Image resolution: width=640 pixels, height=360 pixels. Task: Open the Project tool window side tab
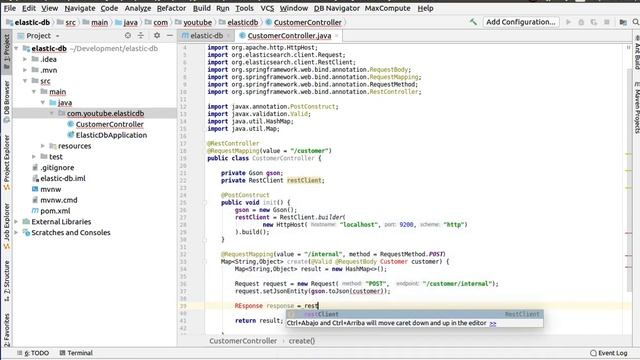pos(6,52)
